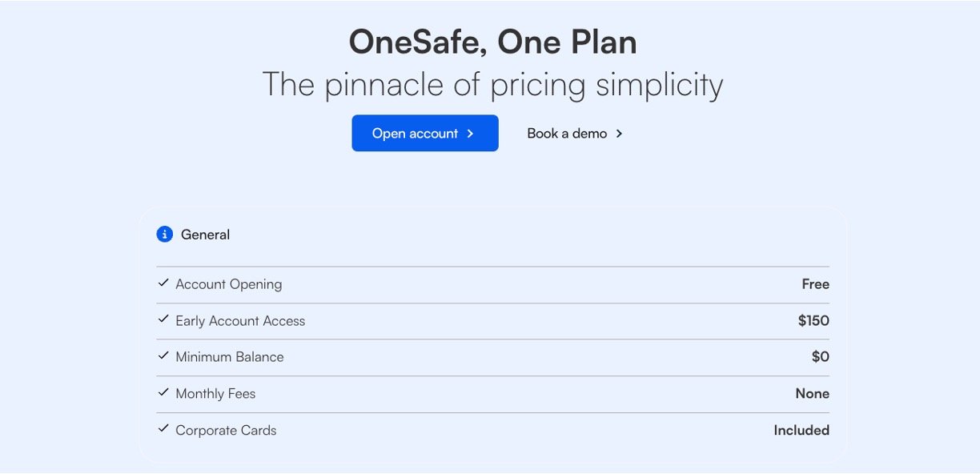Click the Included value for Corporate Cards

click(801, 431)
